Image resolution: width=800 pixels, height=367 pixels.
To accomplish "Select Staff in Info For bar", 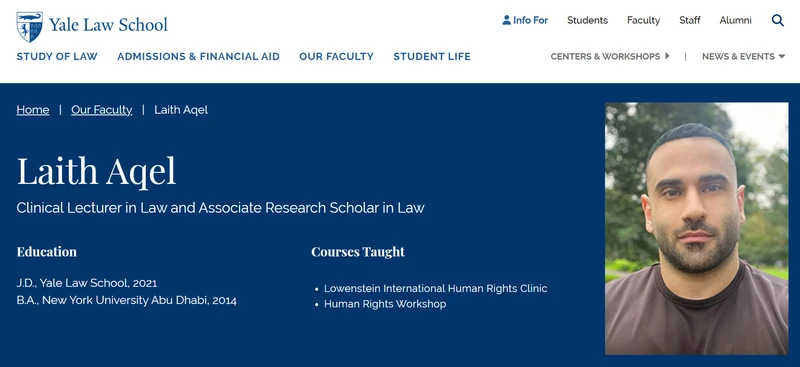I will pos(689,20).
